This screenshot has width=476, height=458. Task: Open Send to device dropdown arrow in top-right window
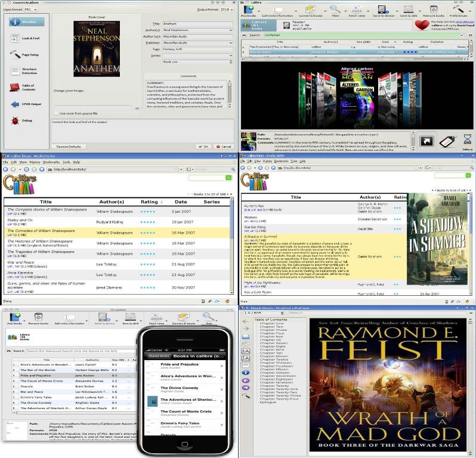pyautogui.click(x=397, y=11)
